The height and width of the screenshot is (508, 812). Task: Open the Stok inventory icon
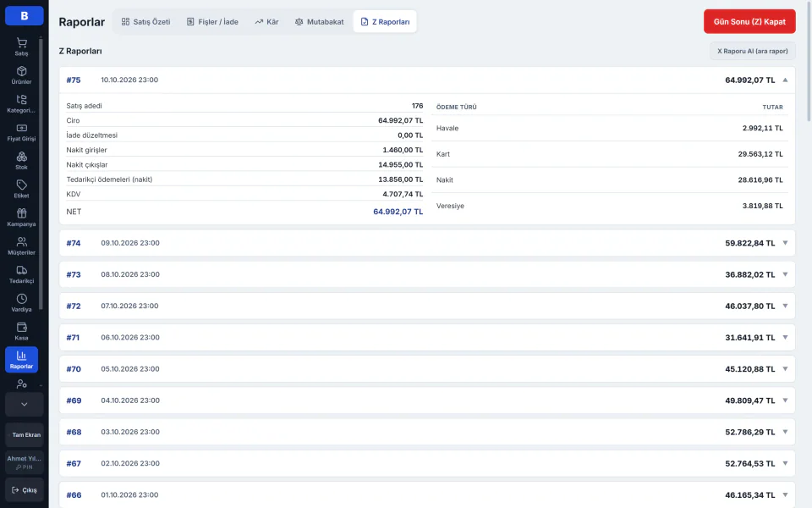point(21,157)
